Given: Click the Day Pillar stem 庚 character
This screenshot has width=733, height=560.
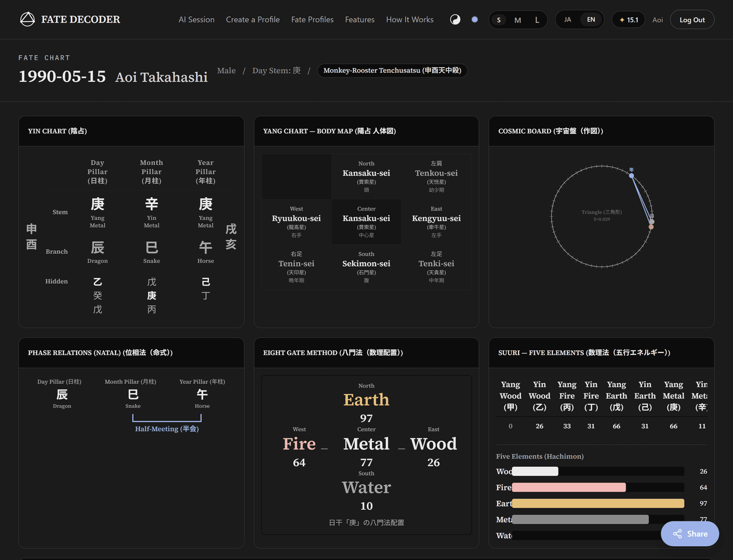Looking at the screenshot, I should (x=98, y=204).
